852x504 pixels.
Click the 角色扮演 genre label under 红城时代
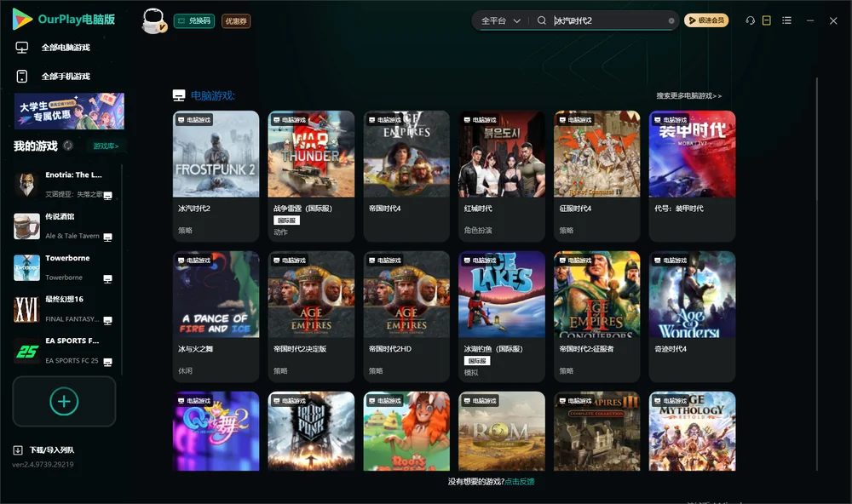(x=478, y=230)
